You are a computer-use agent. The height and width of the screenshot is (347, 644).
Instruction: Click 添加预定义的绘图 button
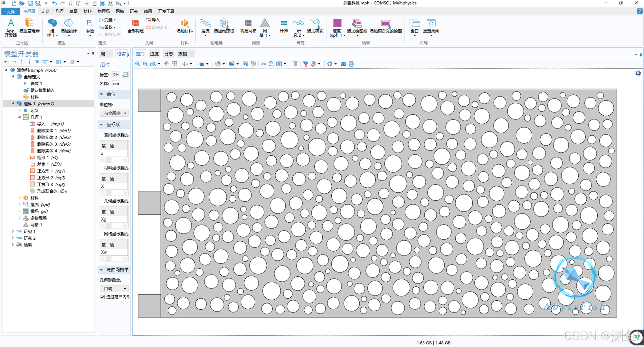pyautogui.click(x=386, y=26)
